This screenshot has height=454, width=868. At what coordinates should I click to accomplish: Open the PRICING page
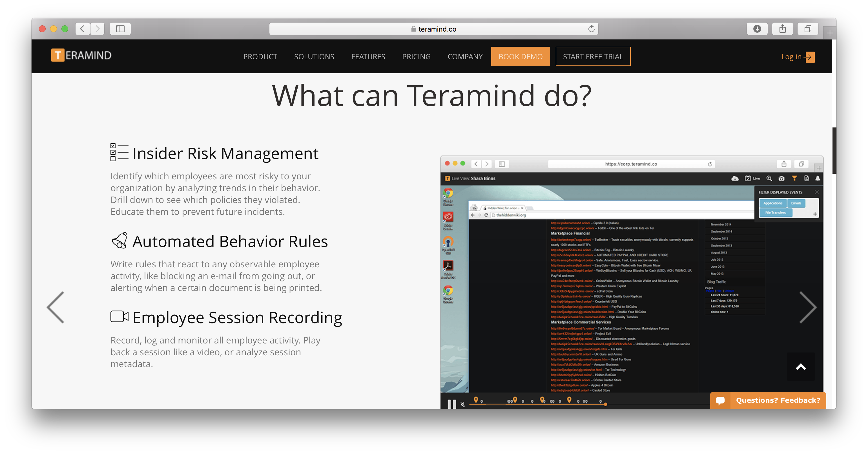[x=416, y=57]
